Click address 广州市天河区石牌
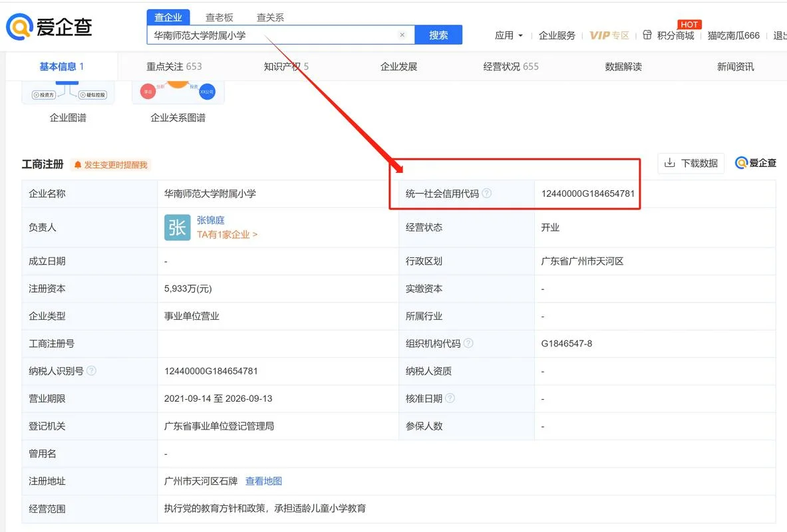The image size is (787, 532). pyautogui.click(x=201, y=481)
